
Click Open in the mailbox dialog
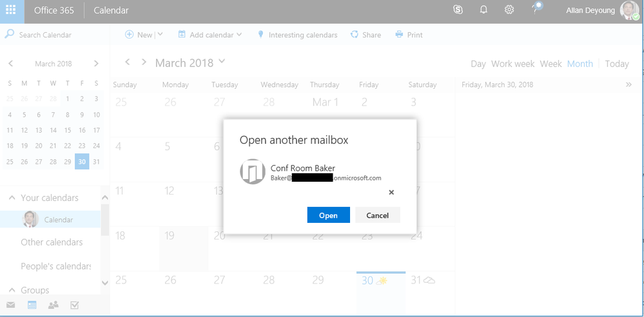click(x=329, y=215)
